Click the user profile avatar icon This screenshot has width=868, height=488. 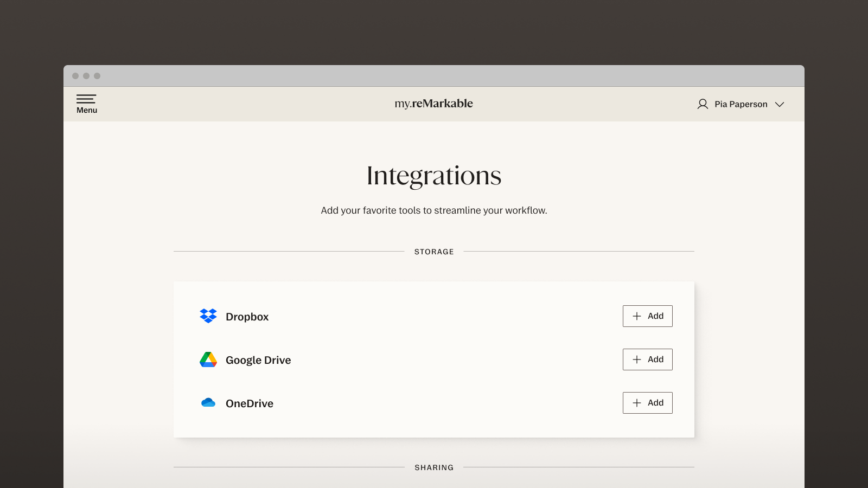pos(703,104)
